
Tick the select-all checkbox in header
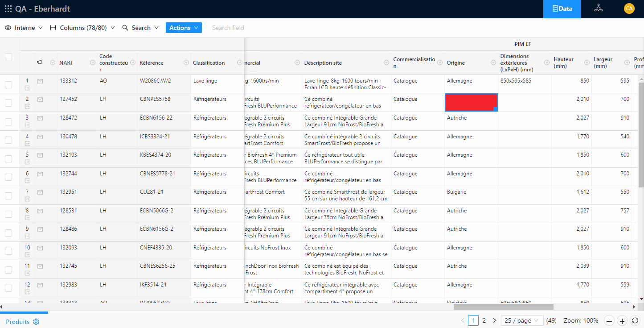[x=8, y=57]
